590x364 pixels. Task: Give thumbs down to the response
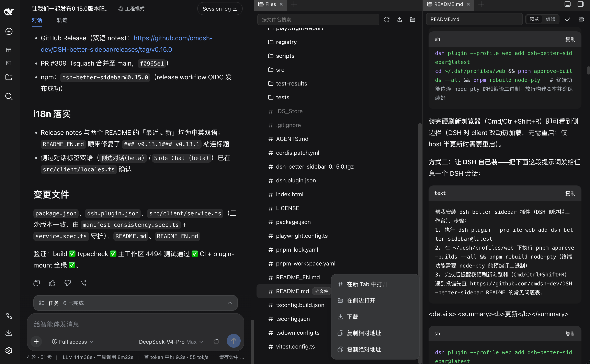point(68,283)
